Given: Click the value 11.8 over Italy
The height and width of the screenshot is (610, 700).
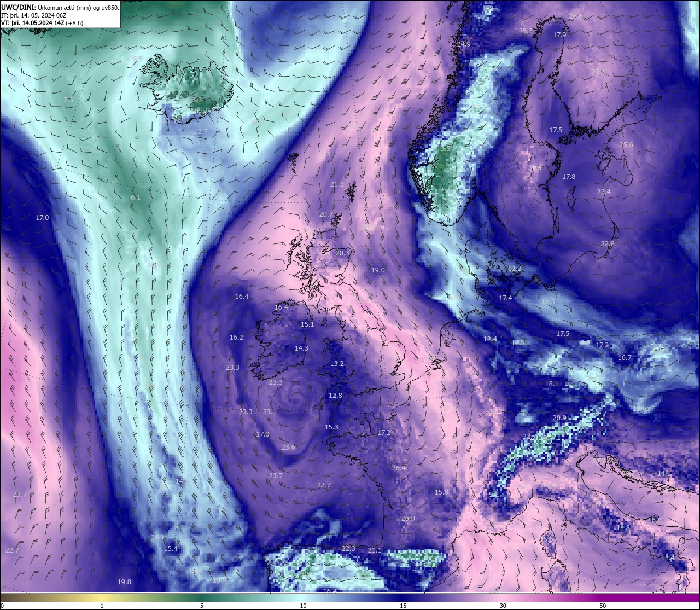Looking at the screenshot, I should click(x=622, y=528).
